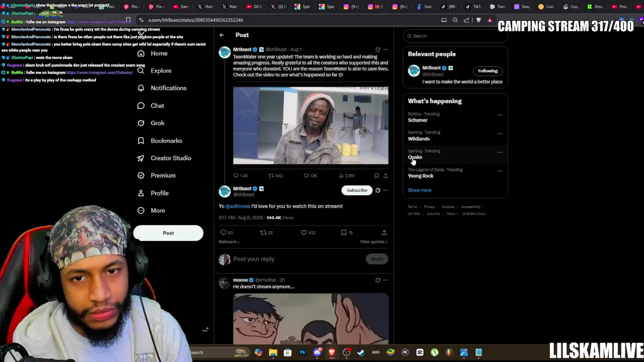This screenshot has width=644, height=362.
Task: Open the Terms footer link
Action: point(412,207)
